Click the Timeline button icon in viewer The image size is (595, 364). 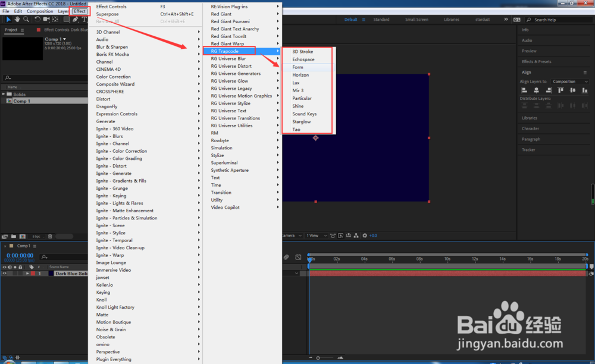(348, 236)
